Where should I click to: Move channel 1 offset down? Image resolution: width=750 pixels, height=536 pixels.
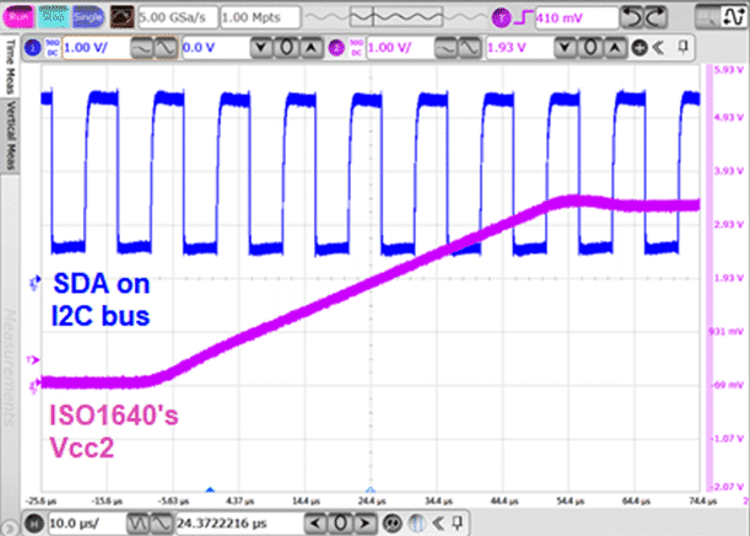click(262, 47)
